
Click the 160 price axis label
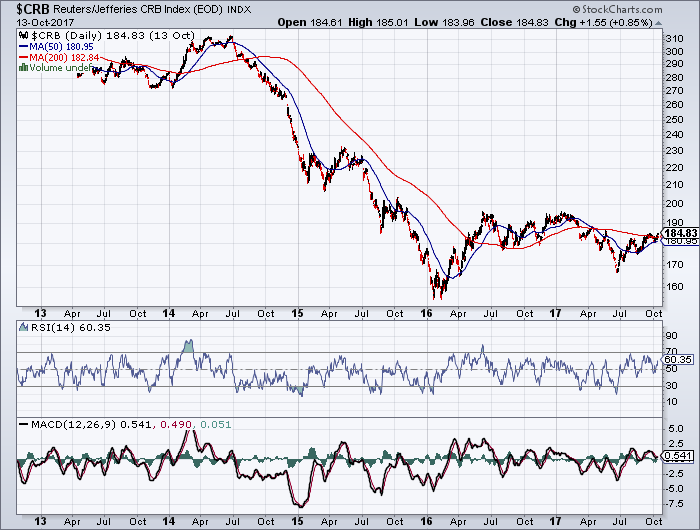click(x=675, y=286)
